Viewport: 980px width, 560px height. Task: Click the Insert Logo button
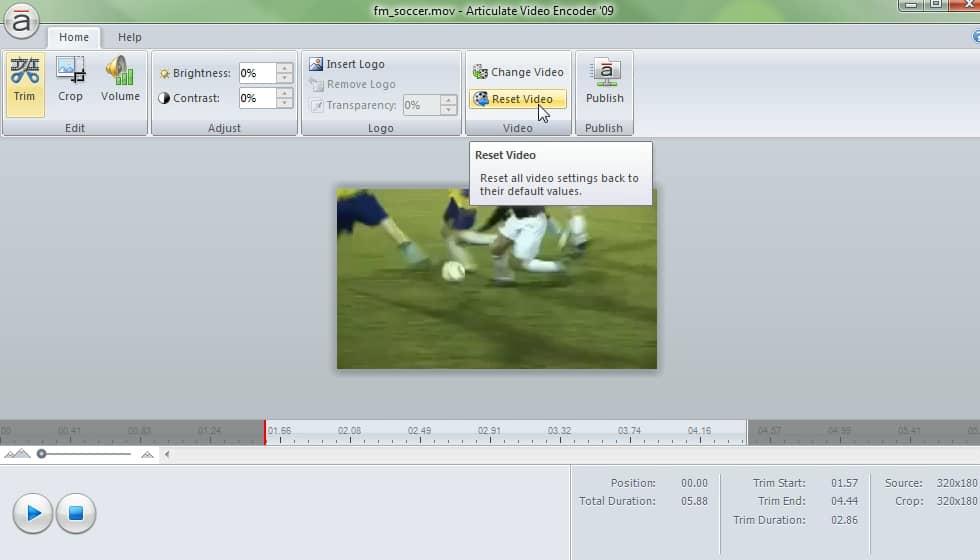pos(347,64)
